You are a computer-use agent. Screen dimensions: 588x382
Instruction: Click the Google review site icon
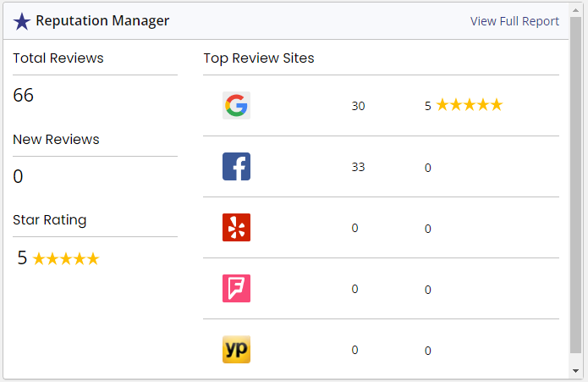click(x=236, y=105)
